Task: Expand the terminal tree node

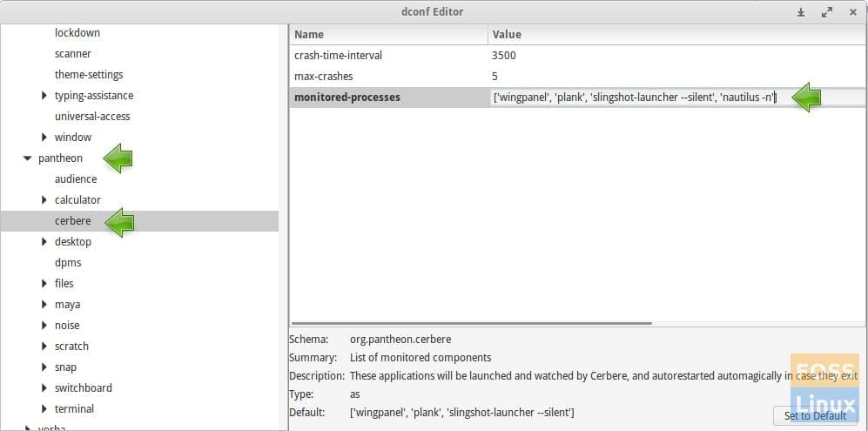Action: point(44,409)
